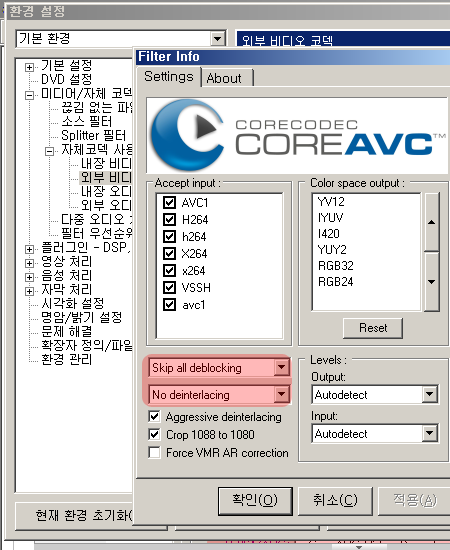Select 시각화 설정 tree item
Viewport: 450px width, 550px height.
tap(73, 303)
